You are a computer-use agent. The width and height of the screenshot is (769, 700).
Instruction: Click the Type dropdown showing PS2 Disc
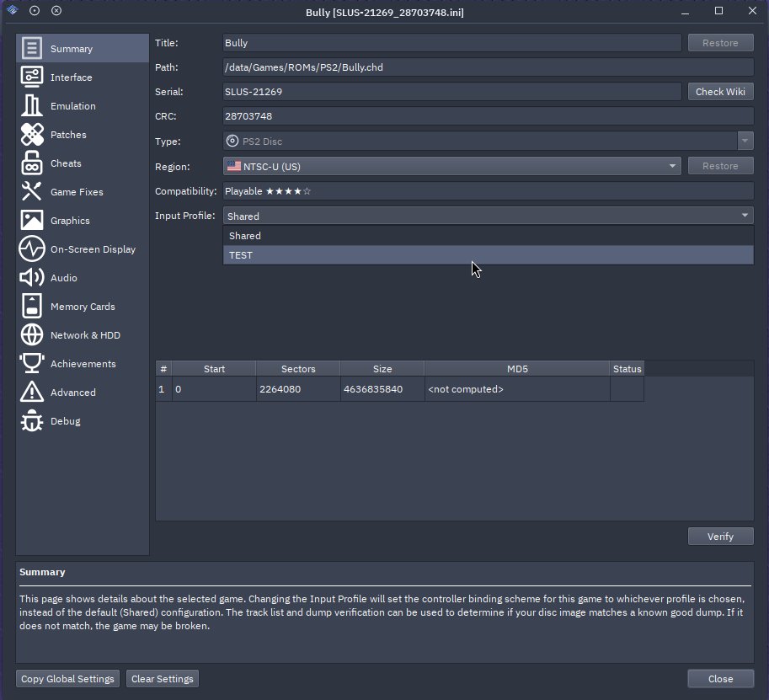488,142
